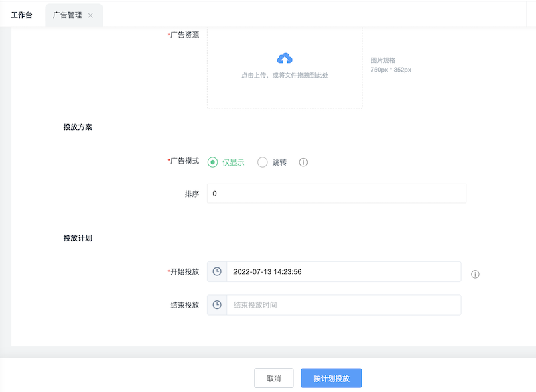Click the clock icon beside 开始投放

216,271
